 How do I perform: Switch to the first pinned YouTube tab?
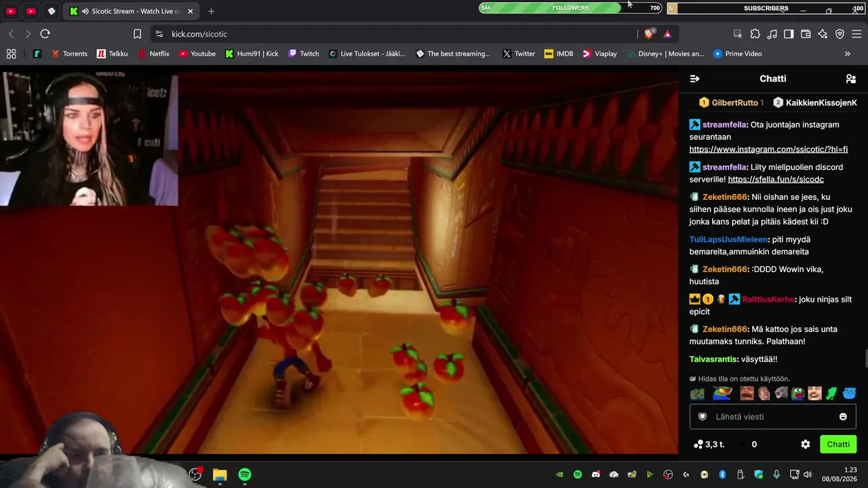pos(11,12)
